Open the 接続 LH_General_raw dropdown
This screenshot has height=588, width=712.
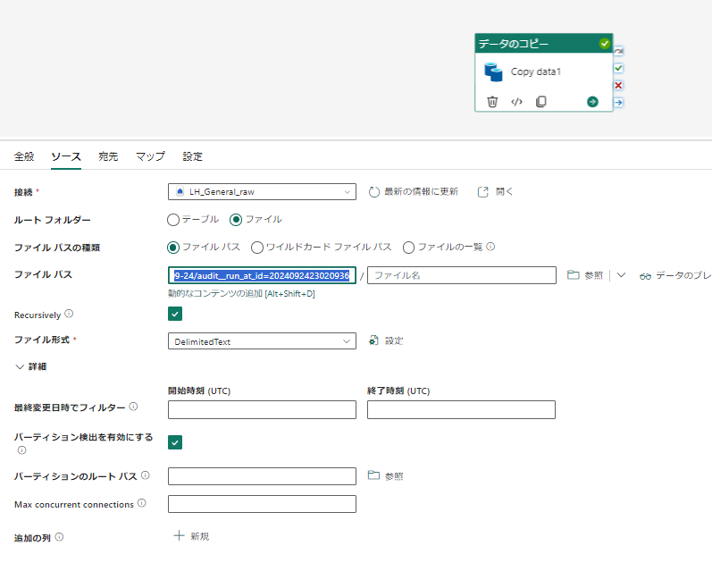262,191
